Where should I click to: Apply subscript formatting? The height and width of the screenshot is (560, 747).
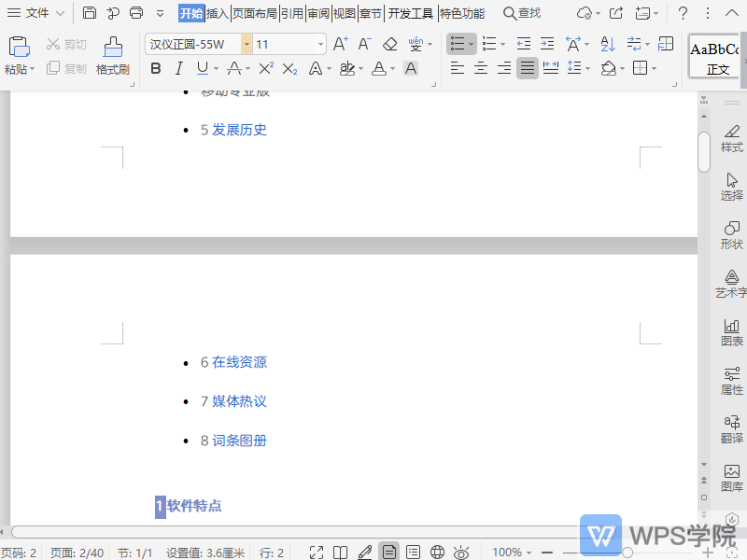289,68
